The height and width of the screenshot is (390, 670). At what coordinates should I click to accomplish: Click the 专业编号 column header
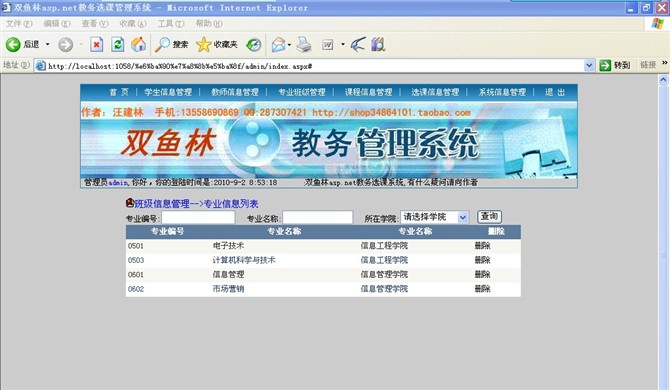point(167,231)
